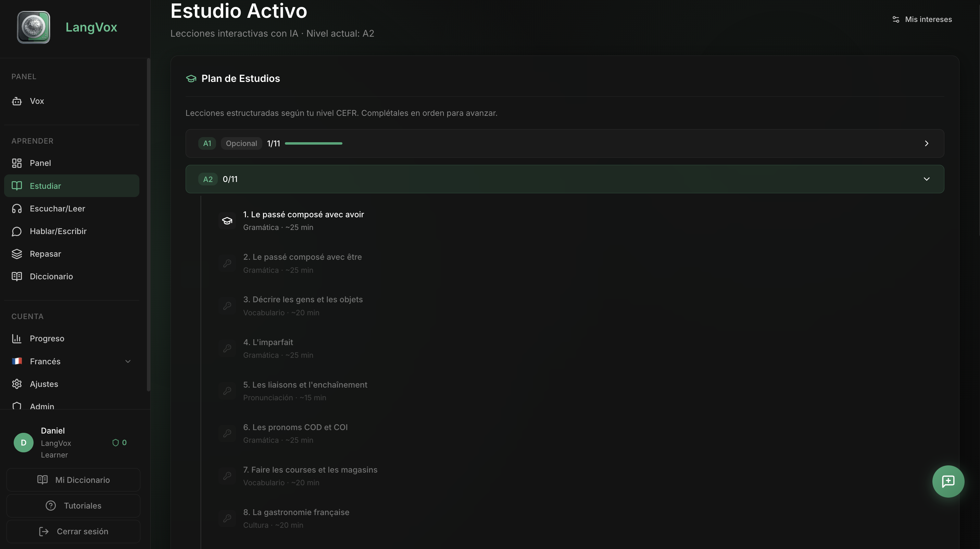Click the Estudiar open-book icon
This screenshot has height=549, width=980.
click(x=17, y=186)
